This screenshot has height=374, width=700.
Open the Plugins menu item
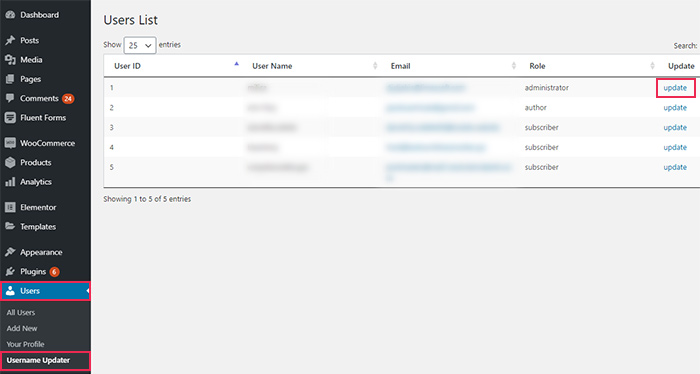pos(33,271)
